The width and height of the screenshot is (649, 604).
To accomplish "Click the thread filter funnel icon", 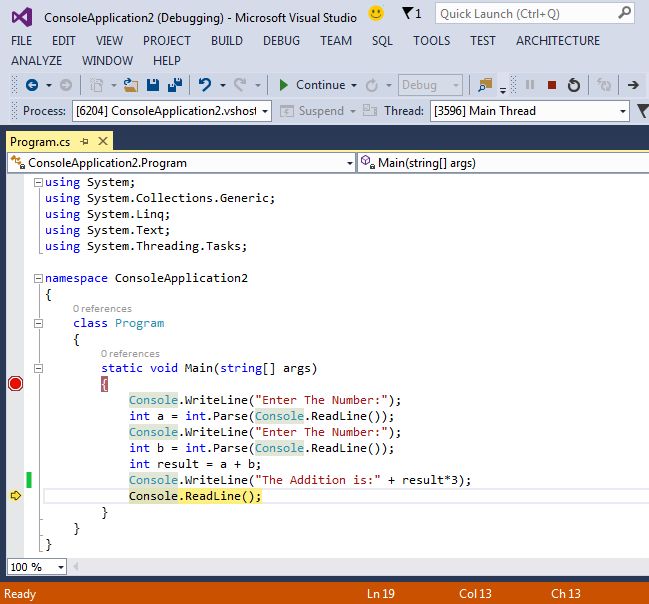I will [643, 111].
